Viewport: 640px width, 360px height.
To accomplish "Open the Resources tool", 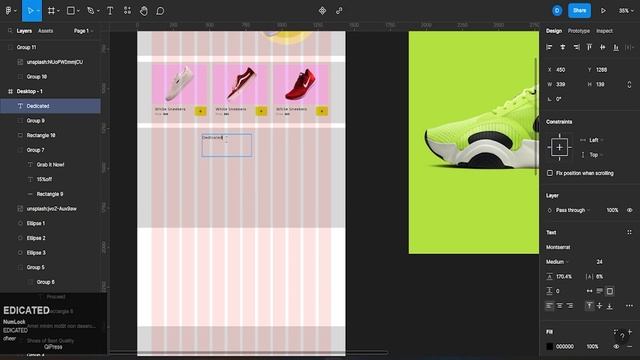I will 127,11.
